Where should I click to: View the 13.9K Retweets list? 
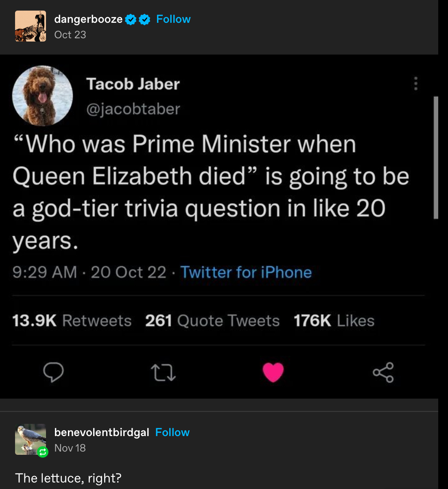coord(72,321)
